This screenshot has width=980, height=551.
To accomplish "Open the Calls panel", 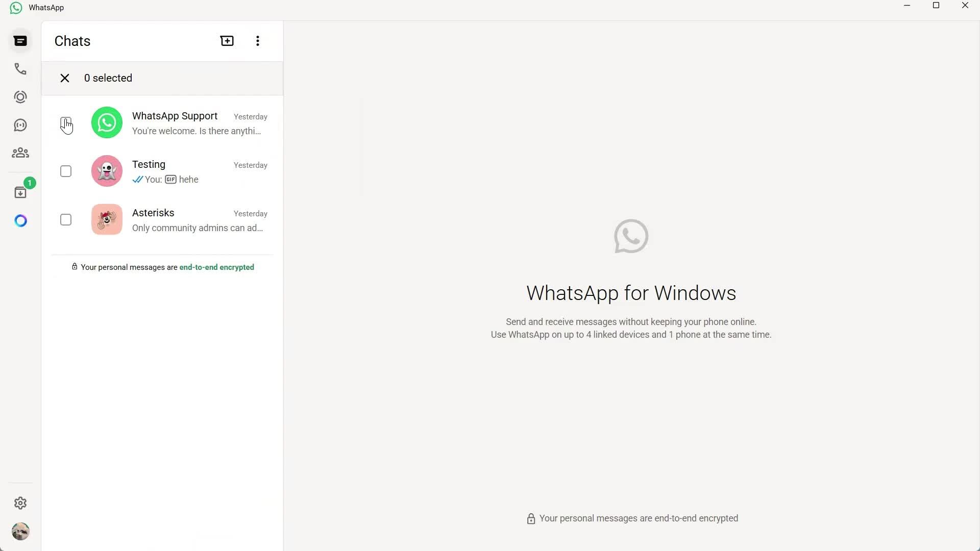I will pyautogui.click(x=20, y=69).
